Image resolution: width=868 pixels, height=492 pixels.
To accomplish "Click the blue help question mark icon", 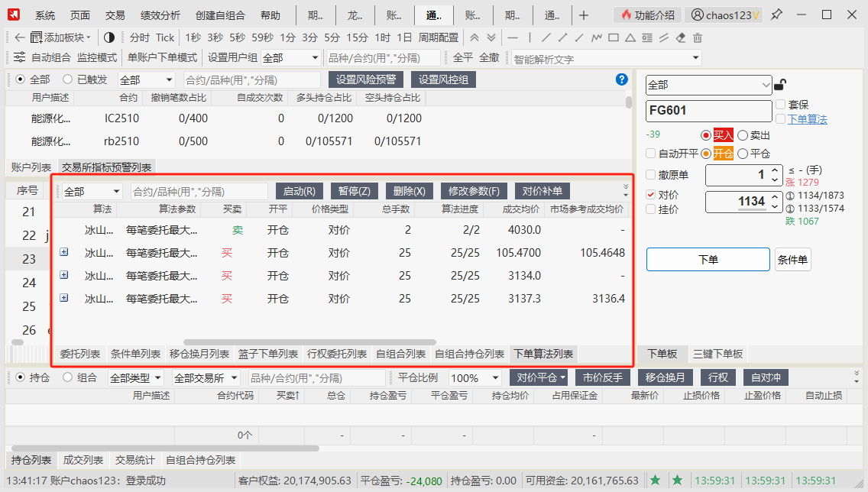I will tap(621, 79).
